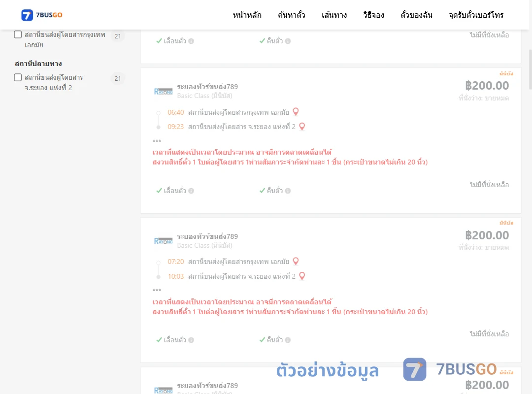Click count 21 beside ระยอง แห่งที่ 2 filter

coord(118,78)
